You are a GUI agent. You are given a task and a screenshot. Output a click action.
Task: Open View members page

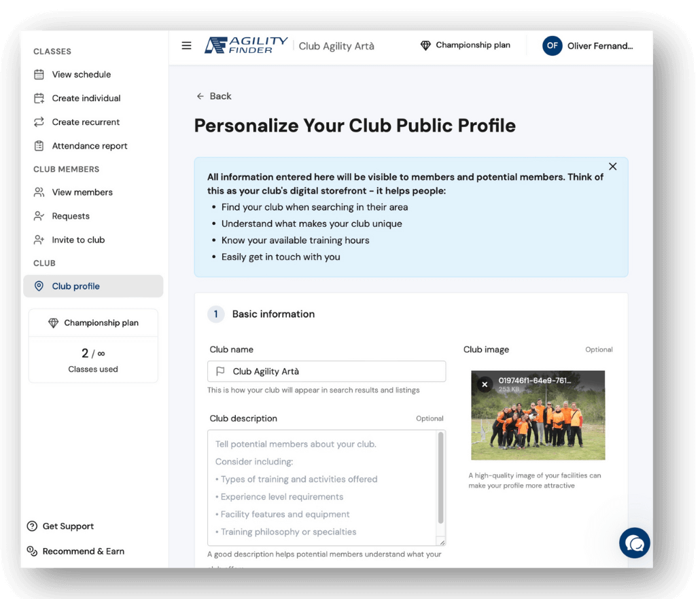coord(82,192)
